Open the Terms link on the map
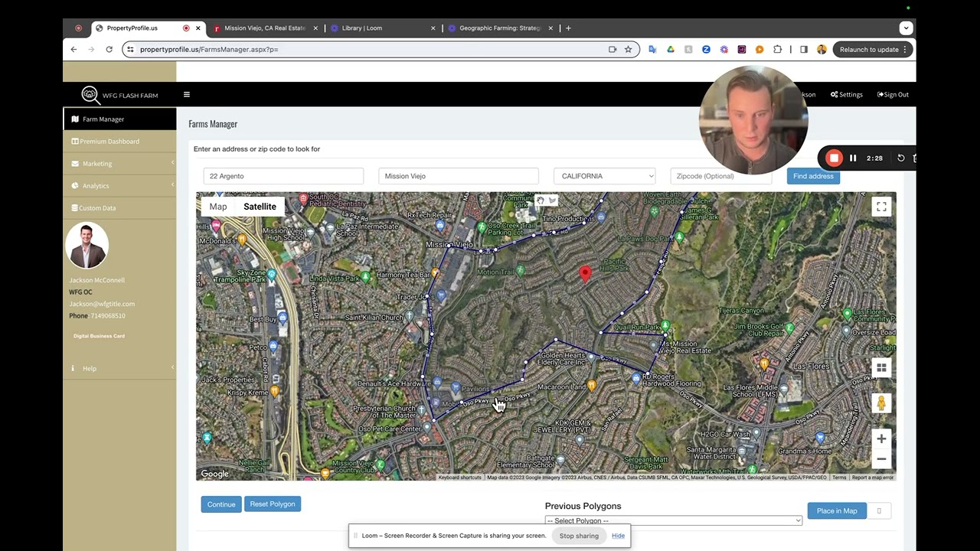This screenshot has width=980, height=551. click(839, 478)
